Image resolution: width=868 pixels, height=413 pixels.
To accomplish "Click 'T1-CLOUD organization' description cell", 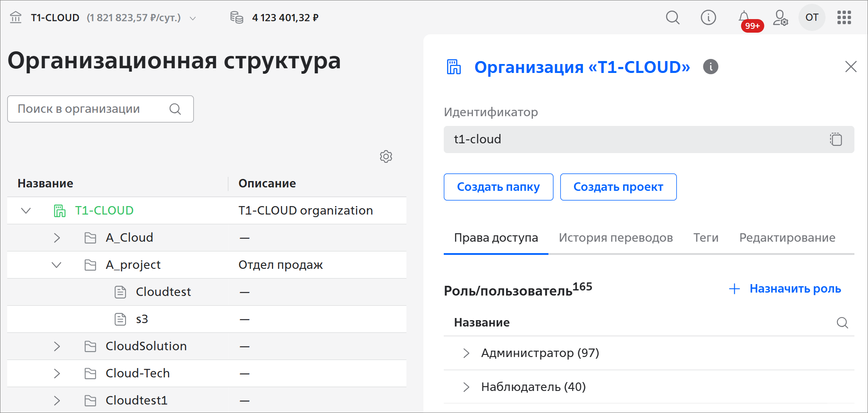I will click(305, 210).
